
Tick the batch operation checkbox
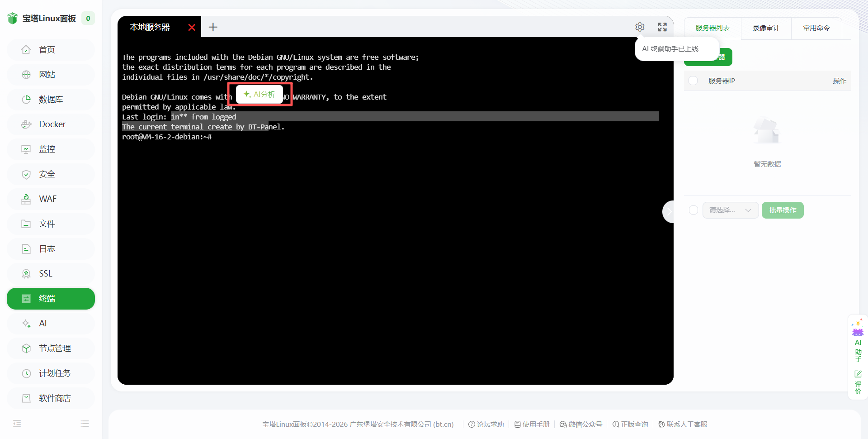click(693, 210)
